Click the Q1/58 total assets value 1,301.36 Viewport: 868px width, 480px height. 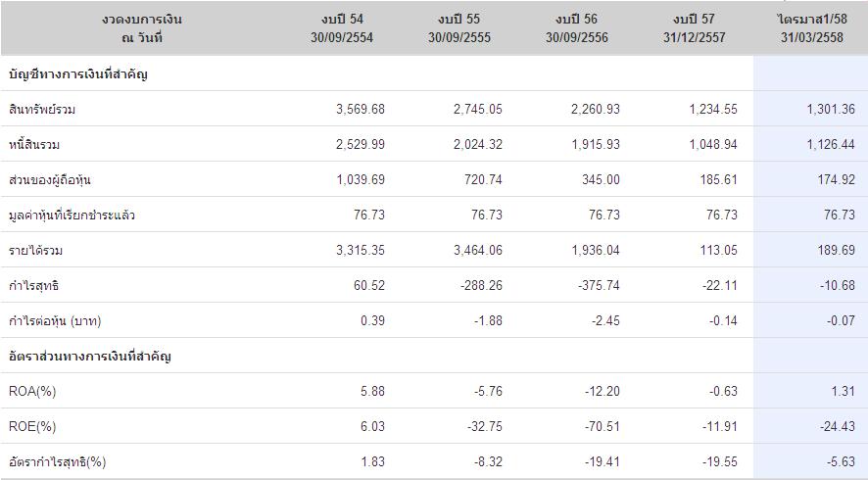(x=830, y=110)
